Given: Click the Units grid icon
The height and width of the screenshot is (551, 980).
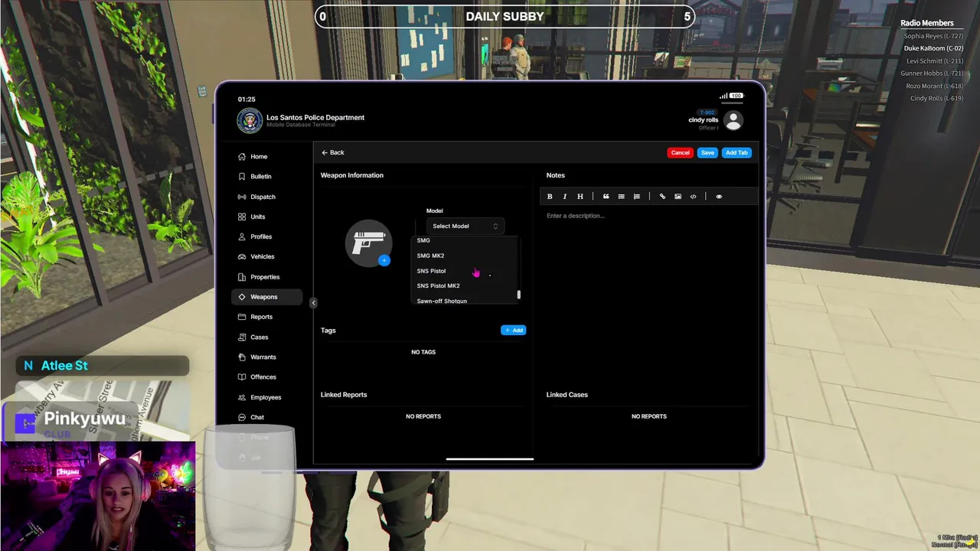Looking at the screenshot, I should [x=242, y=217].
